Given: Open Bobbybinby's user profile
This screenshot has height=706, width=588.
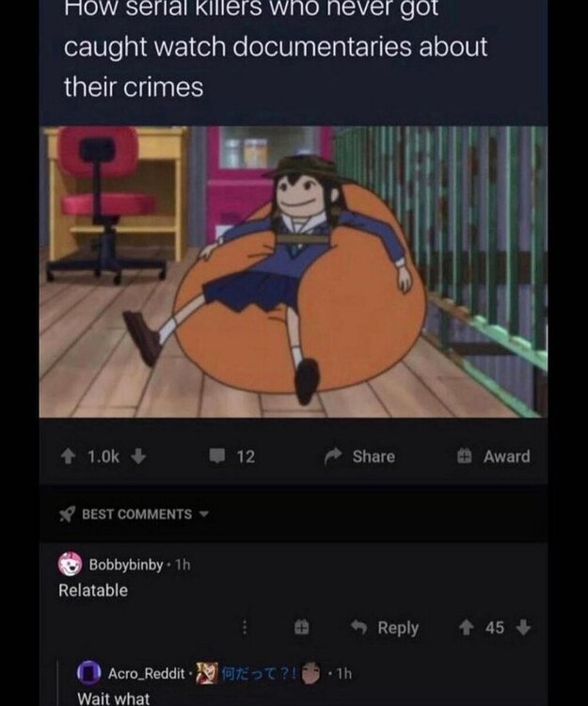Looking at the screenshot, I should [126, 564].
